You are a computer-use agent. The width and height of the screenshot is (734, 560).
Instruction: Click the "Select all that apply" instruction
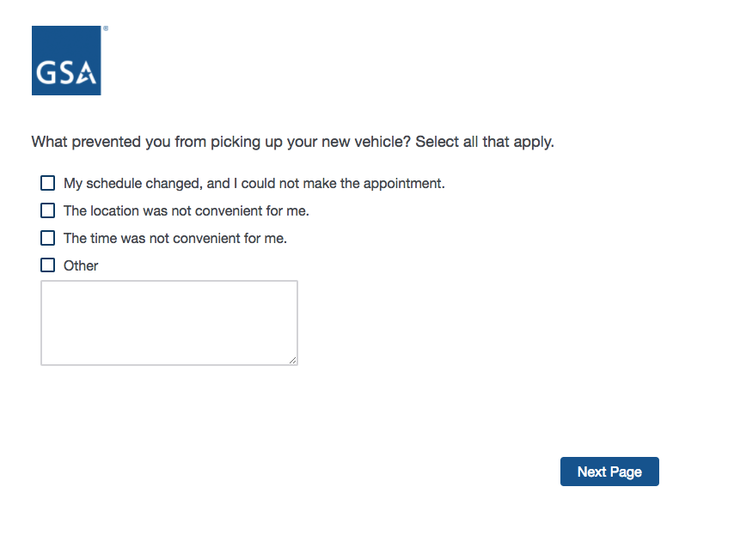484,142
